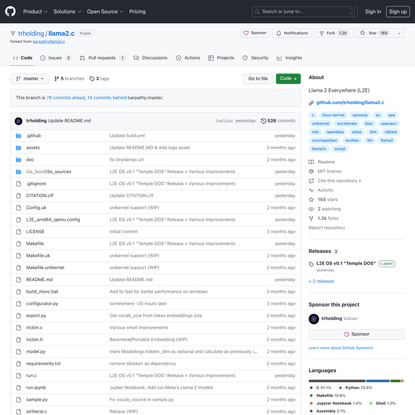Switch to the Discussions tab
Viewport: 415px width, 415px height.
150,58
